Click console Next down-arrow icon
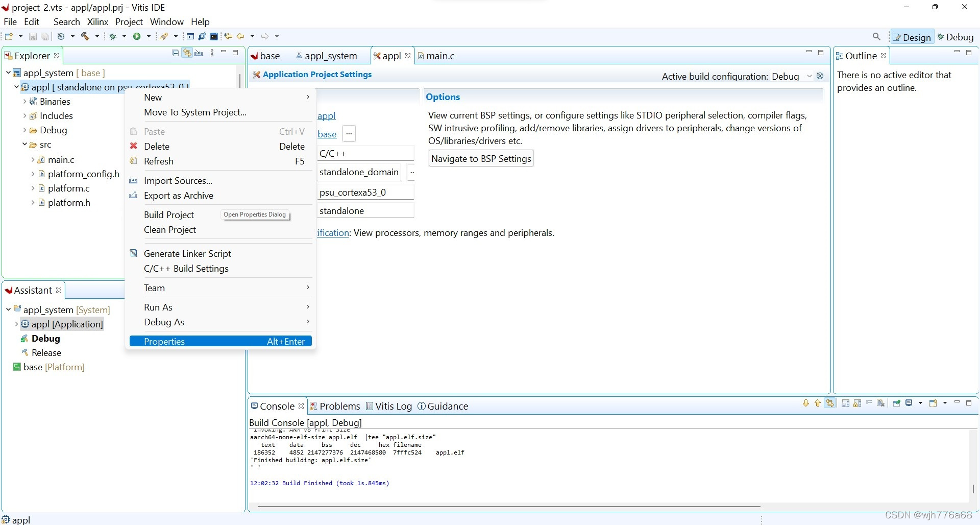 [x=806, y=403]
